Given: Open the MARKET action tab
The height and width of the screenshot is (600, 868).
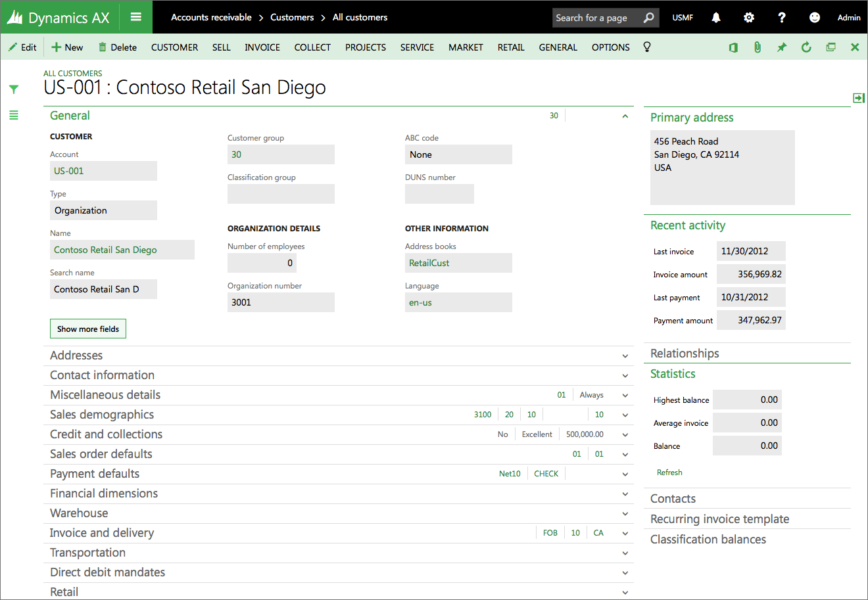Looking at the screenshot, I should point(466,47).
